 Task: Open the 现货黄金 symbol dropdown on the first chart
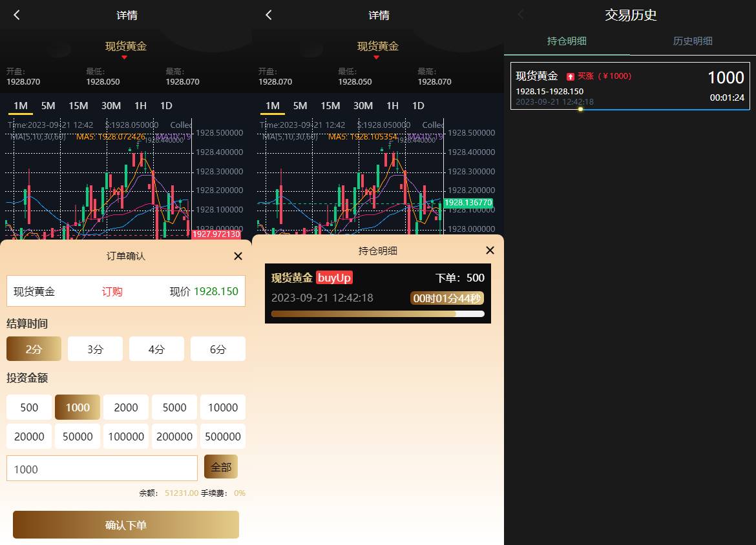tap(127, 48)
